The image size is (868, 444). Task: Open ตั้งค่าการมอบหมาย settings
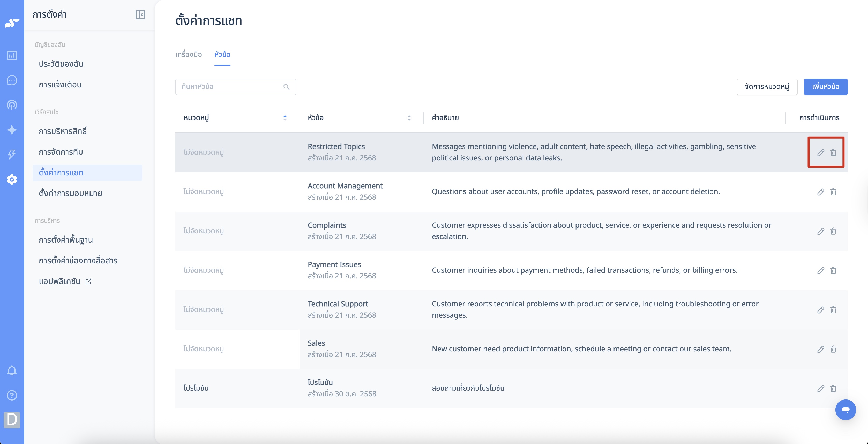(70, 194)
